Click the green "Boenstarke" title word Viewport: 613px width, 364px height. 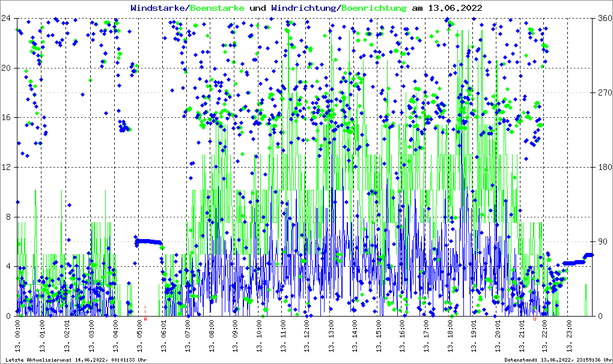(x=218, y=8)
